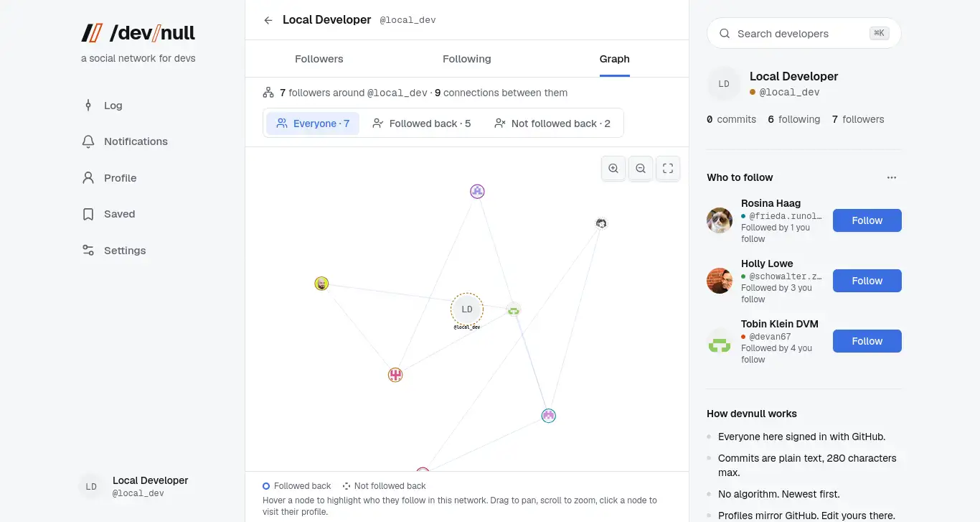Click the Search developers field
This screenshot has height=522, width=980.
coord(804,33)
